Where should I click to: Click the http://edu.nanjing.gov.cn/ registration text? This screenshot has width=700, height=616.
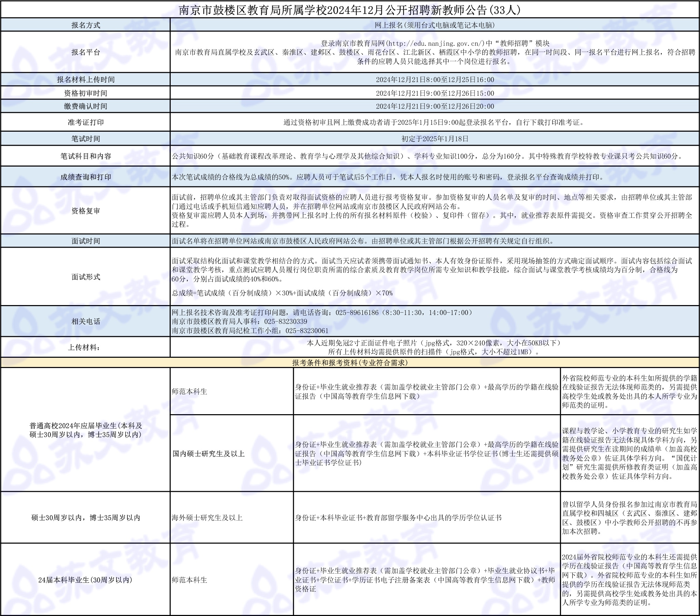[435, 43]
